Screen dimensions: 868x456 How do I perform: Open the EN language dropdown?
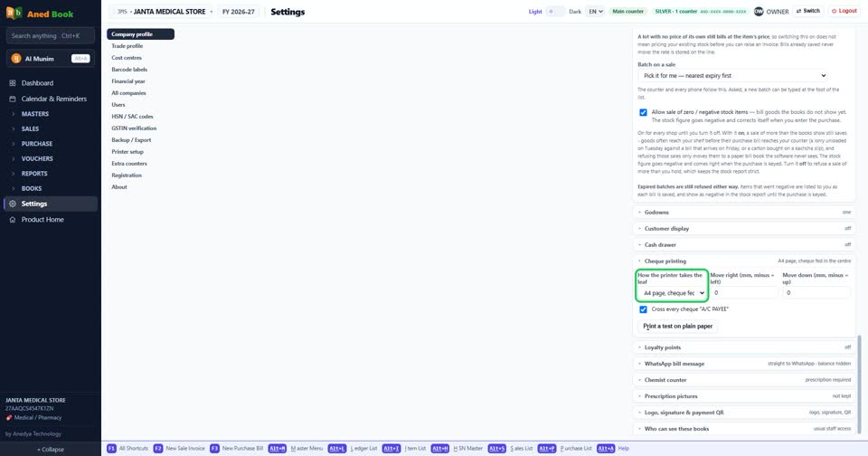point(595,11)
